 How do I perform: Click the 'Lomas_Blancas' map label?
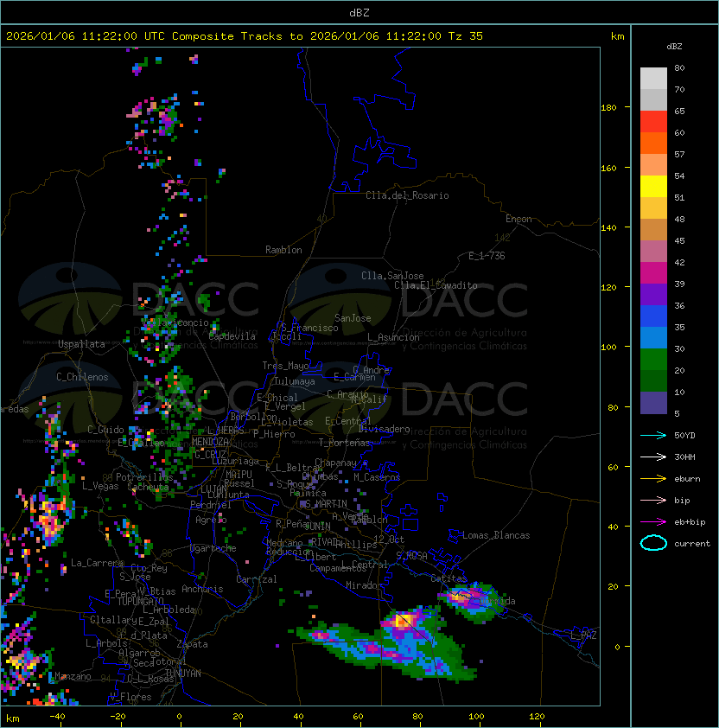pos(496,535)
